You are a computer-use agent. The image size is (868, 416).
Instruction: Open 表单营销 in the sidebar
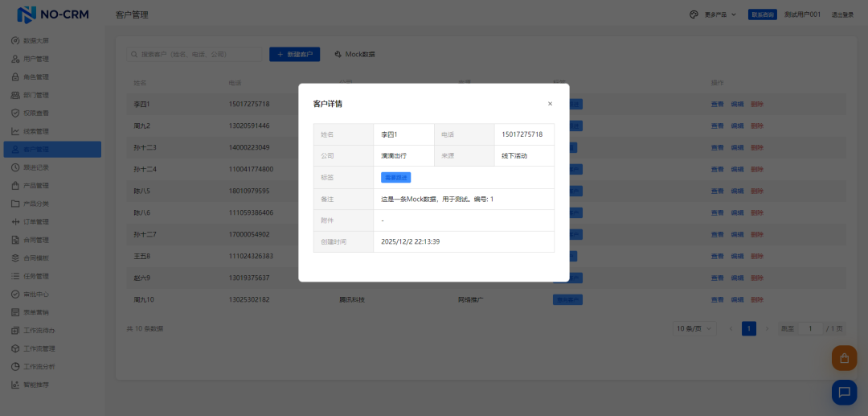52,312
